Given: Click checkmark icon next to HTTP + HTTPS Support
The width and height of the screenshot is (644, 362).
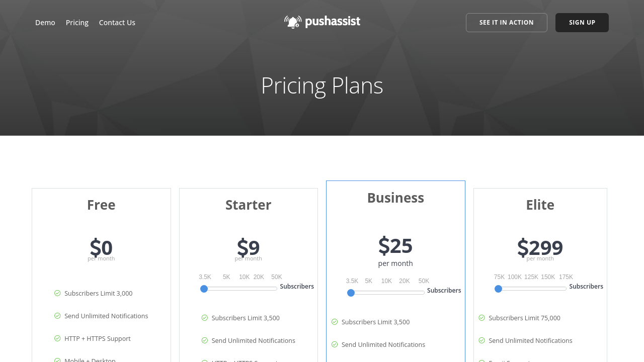Looking at the screenshot, I should click(x=57, y=338).
